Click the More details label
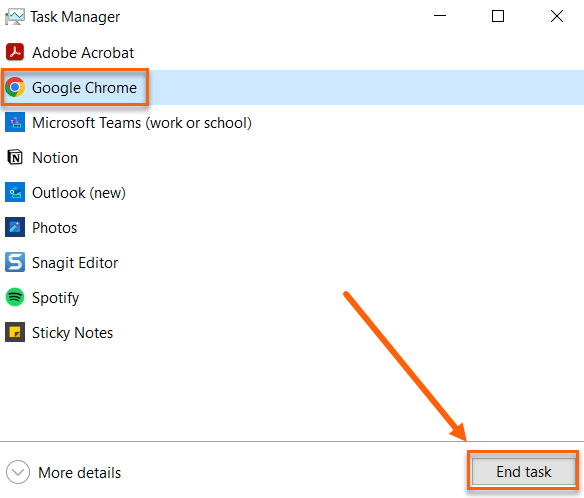The height and width of the screenshot is (498, 584). (x=80, y=473)
